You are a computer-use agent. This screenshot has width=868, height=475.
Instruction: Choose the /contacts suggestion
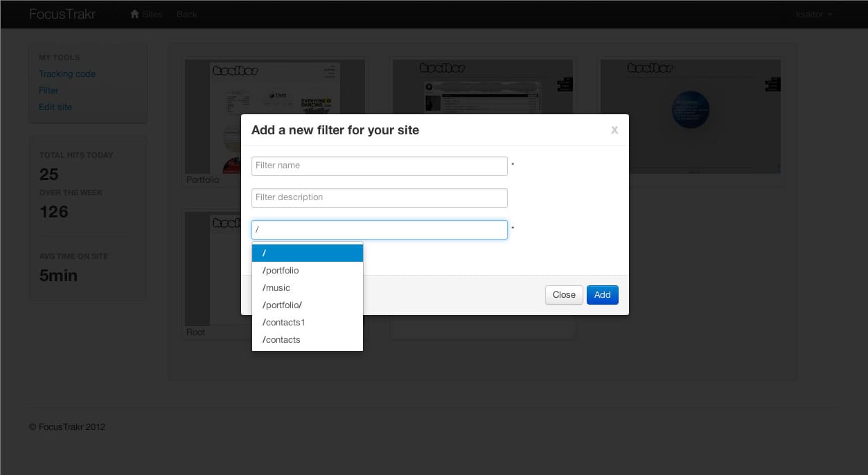(308, 339)
